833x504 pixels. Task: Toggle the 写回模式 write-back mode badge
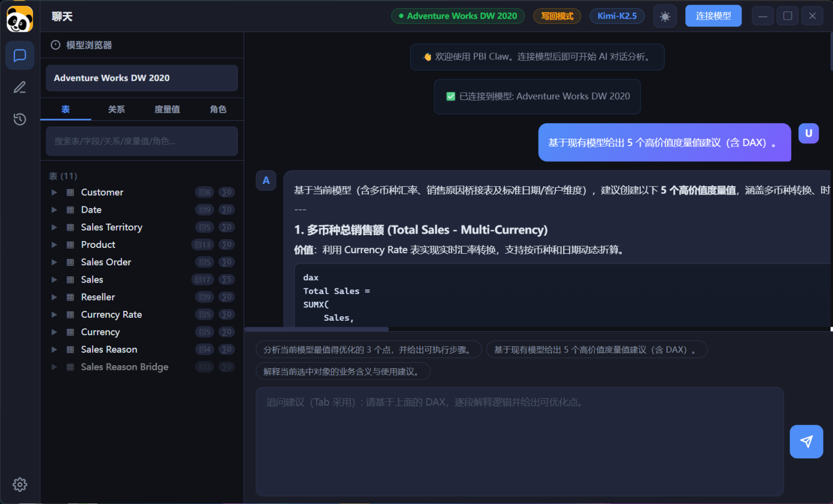pos(556,16)
